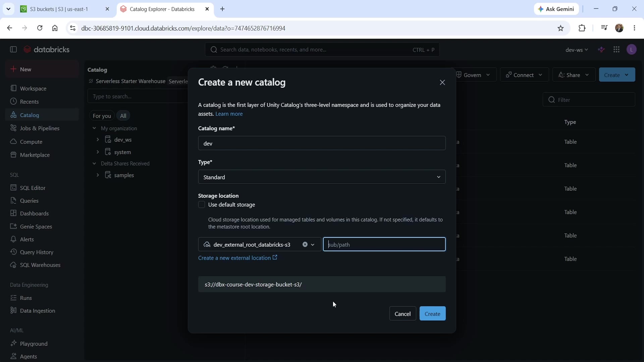644x362 pixels.
Task: Focus the Filter field
Action: click(x=589, y=100)
